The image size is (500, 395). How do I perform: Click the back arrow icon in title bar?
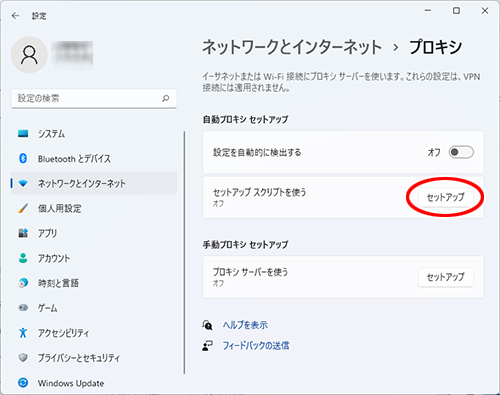15,16
